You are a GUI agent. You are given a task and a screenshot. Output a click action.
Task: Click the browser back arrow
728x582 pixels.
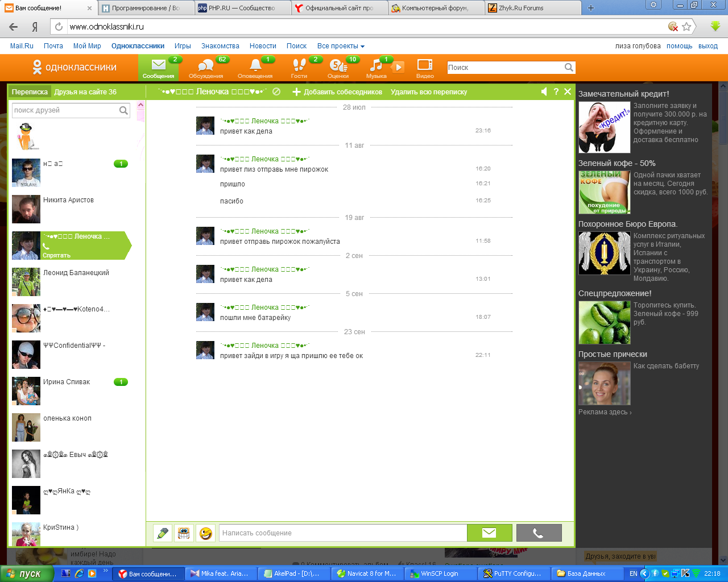[x=14, y=27]
